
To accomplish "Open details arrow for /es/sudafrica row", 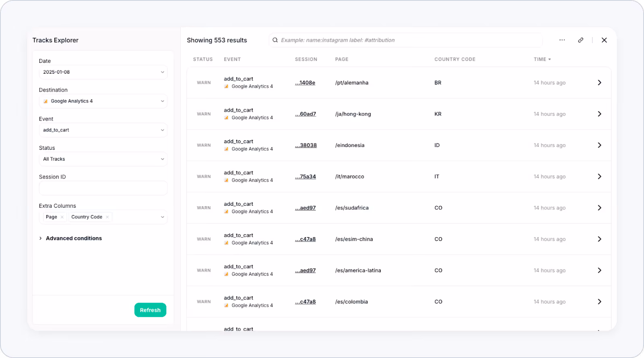I will point(599,208).
